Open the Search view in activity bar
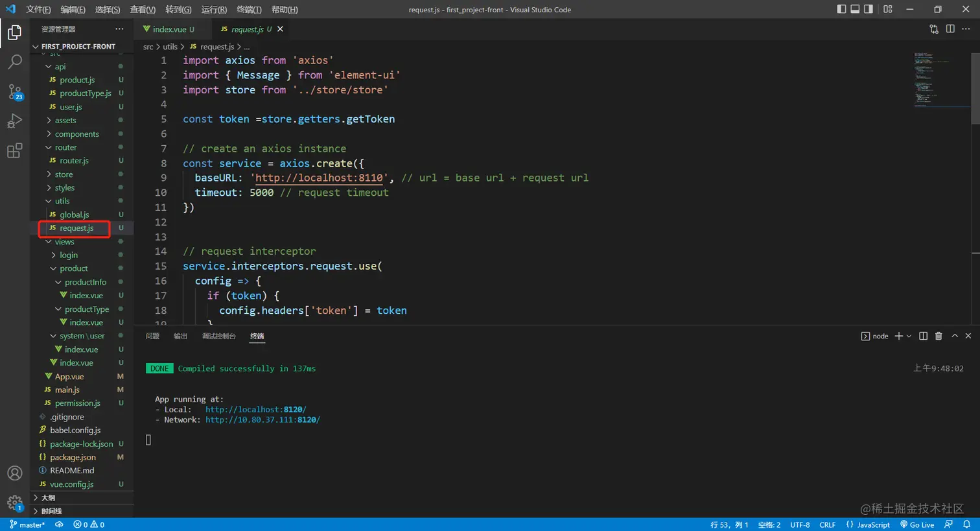This screenshot has width=980, height=531. (14, 62)
